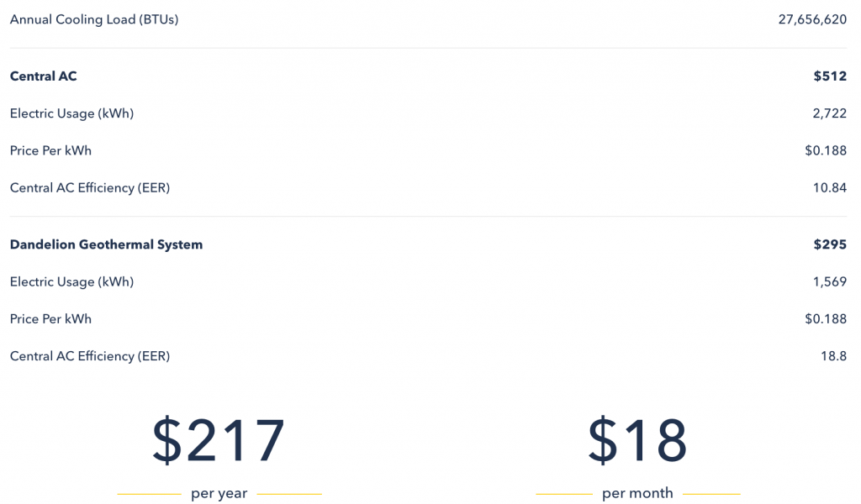Image resolution: width=861 pixels, height=504 pixels.
Task: Click Electric Usage (kWh) under Dandelion Geothermal
Action: [71, 282]
